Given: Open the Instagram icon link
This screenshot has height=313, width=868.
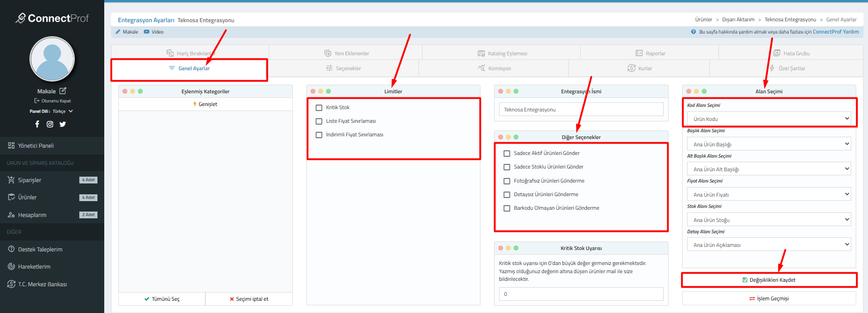Looking at the screenshot, I should point(50,124).
